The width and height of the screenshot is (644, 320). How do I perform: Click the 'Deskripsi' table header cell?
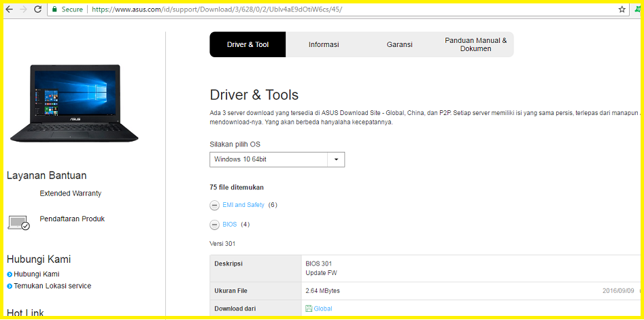[x=256, y=268]
